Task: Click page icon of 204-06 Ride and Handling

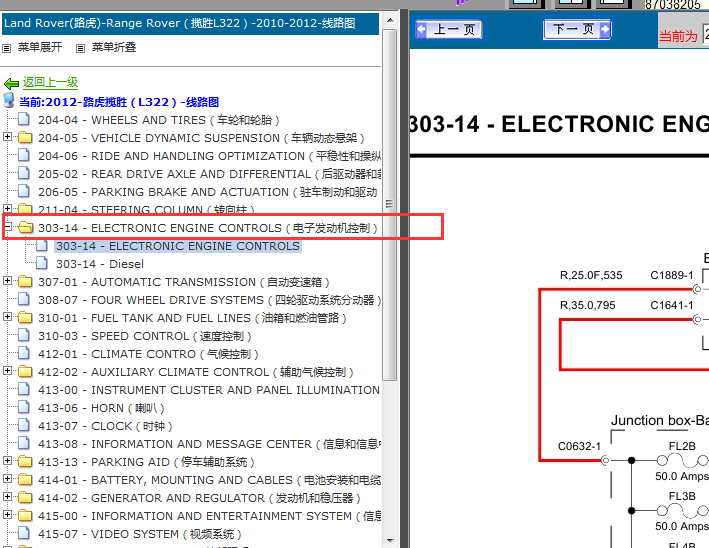Action: click(24, 156)
